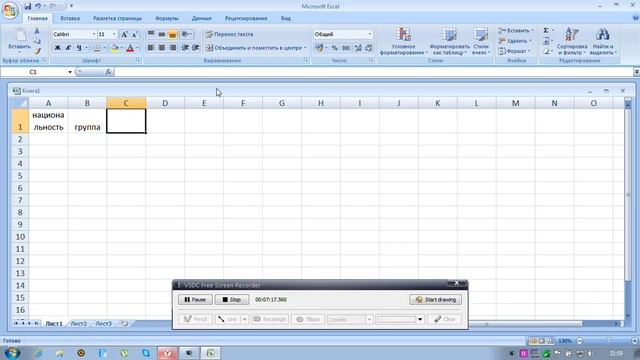Open Стили ячеек gallery
This screenshot has width=640, height=360.
pyautogui.click(x=481, y=41)
